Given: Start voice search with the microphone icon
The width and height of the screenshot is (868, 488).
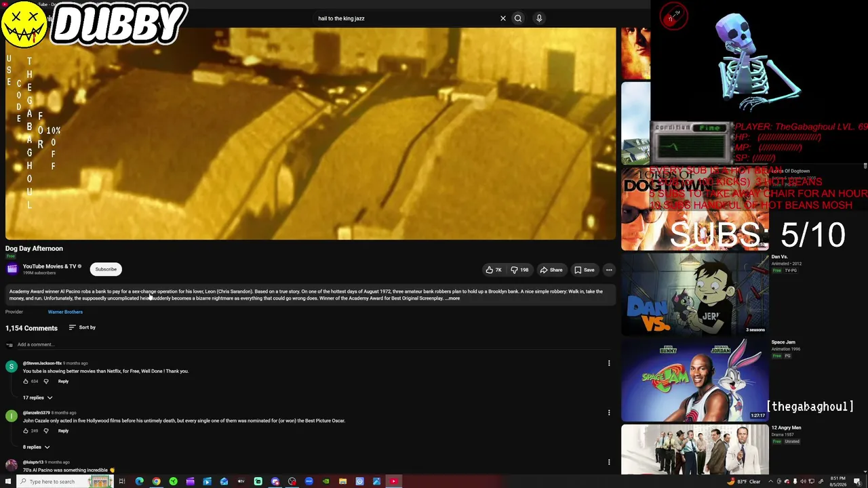Looking at the screenshot, I should pos(539,18).
